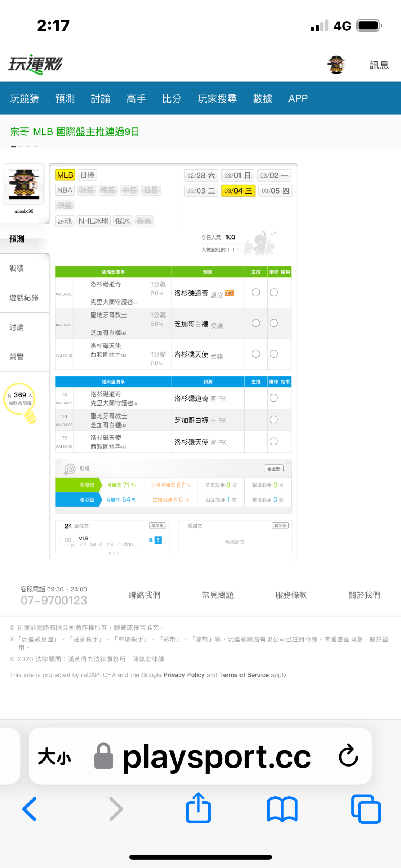
Task: Open the Safari share icon
Action: 198,808
